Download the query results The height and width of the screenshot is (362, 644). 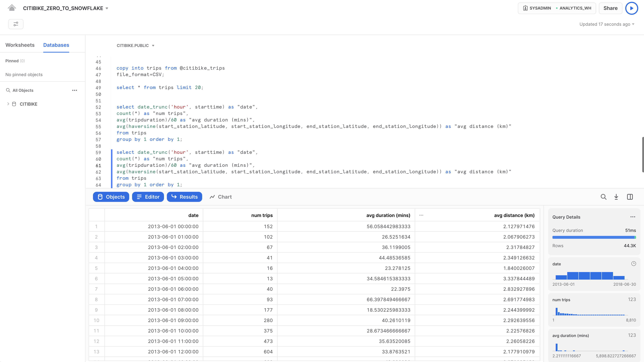(616, 197)
